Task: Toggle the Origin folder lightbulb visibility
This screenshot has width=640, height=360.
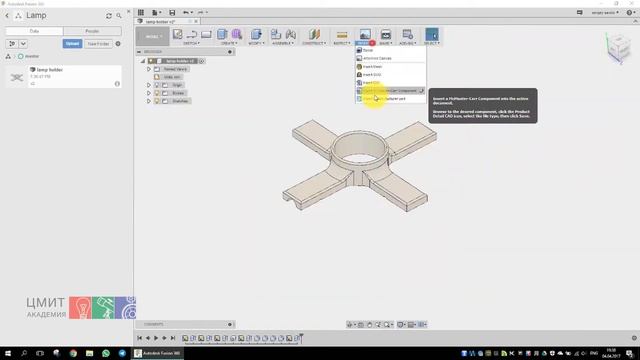Action: click(x=157, y=85)
